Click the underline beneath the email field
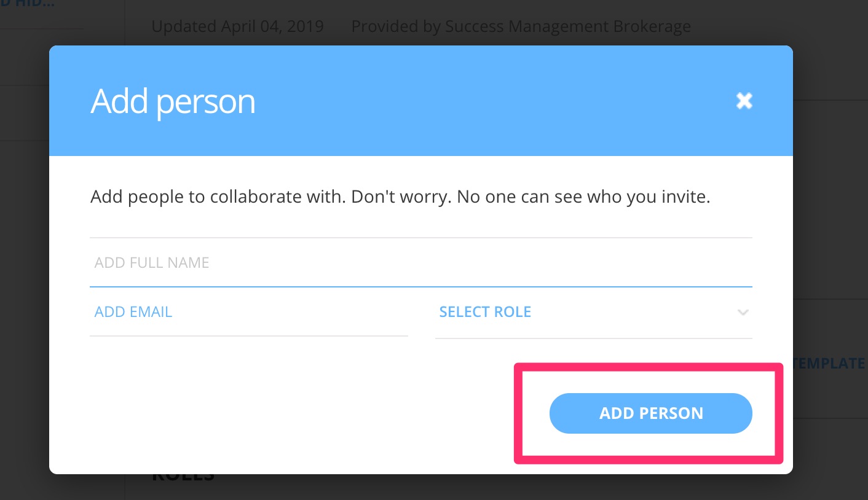This screenshot has height=500, width=868. coord(248,336)
